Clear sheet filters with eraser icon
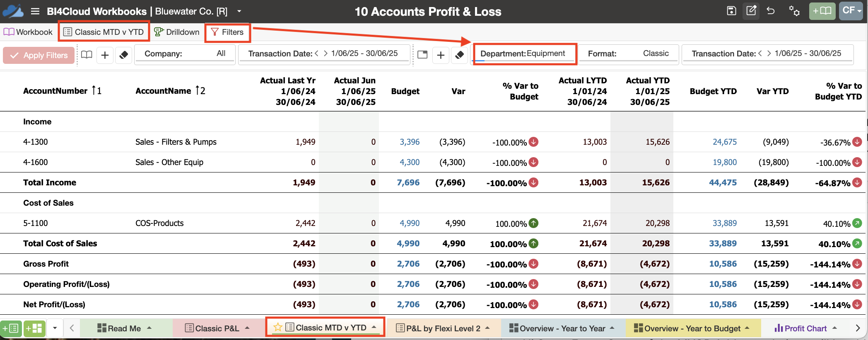 (x=459, y=55)
